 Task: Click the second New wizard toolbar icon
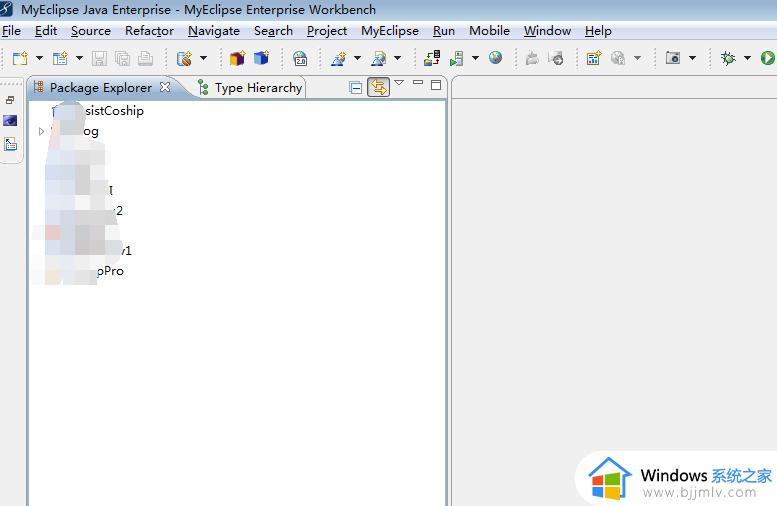[x=60, y=58]
